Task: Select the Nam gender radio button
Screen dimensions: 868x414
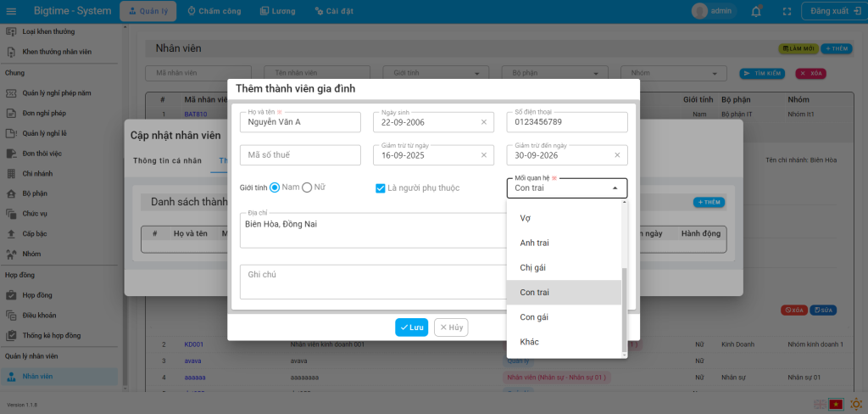Action: pos(275,187)
